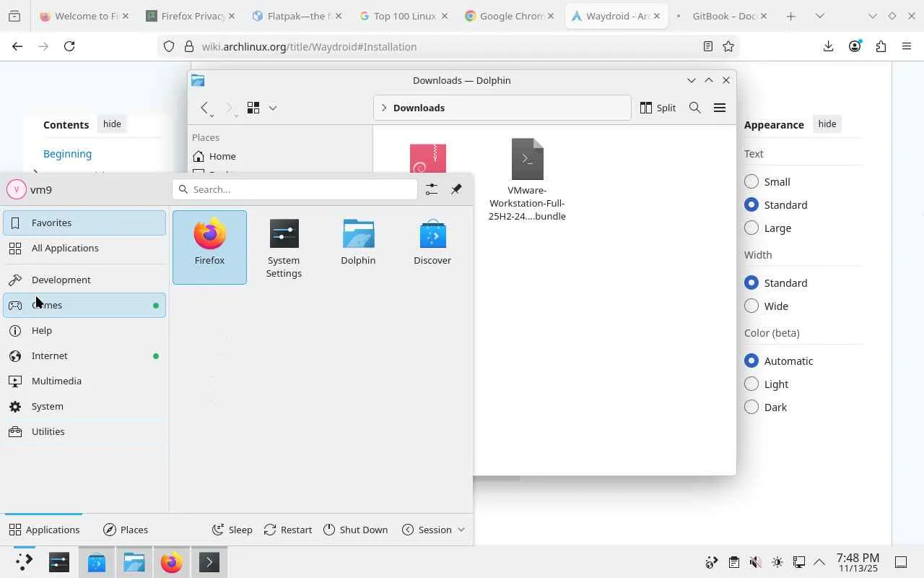Click the System Settings taskbar icon
The height and width of the screenshot is (578, 924).
59,562
